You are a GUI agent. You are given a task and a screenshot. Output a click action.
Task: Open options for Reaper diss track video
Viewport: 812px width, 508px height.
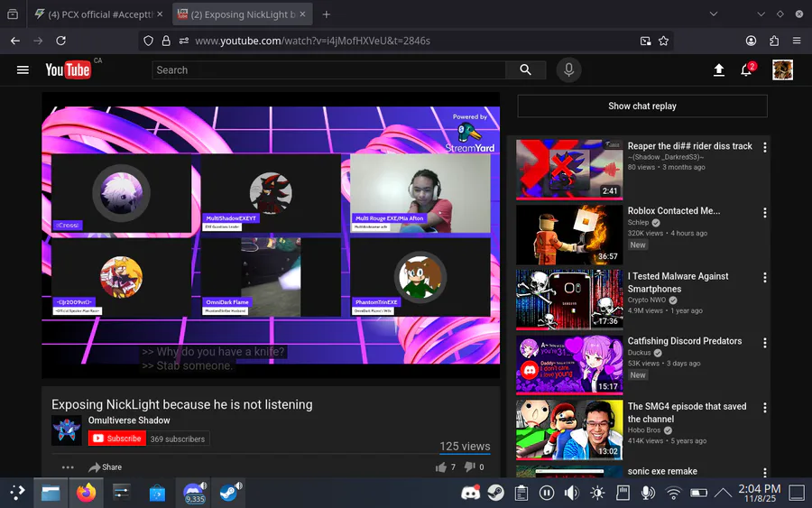[764, 147]
